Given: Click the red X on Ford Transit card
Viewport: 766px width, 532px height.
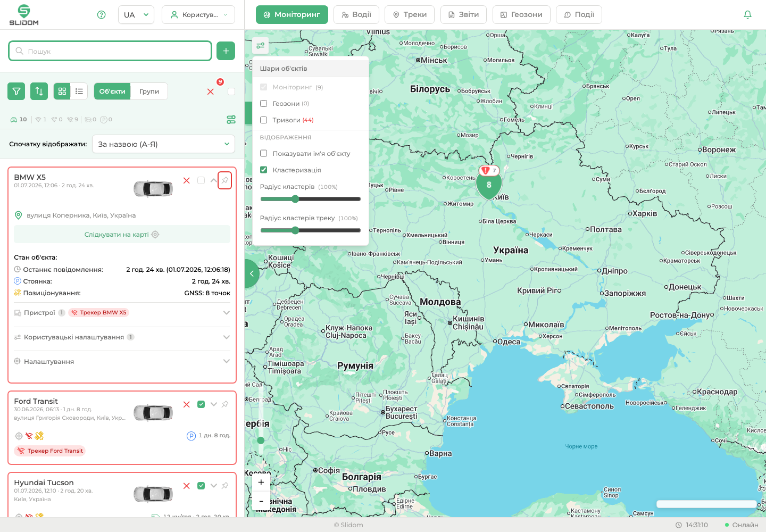Looking at the screenshot, I should tap(187, 404).
